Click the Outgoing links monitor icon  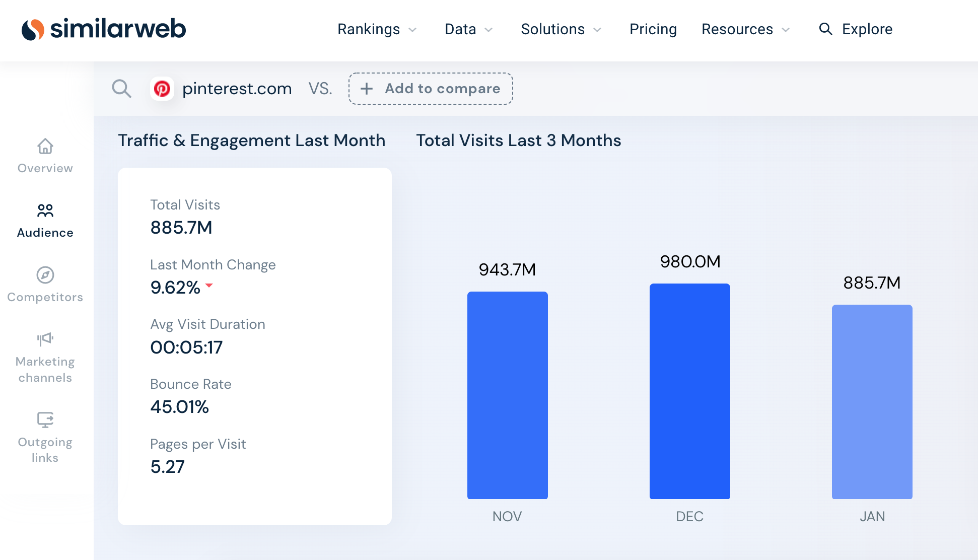click(45, 419)
